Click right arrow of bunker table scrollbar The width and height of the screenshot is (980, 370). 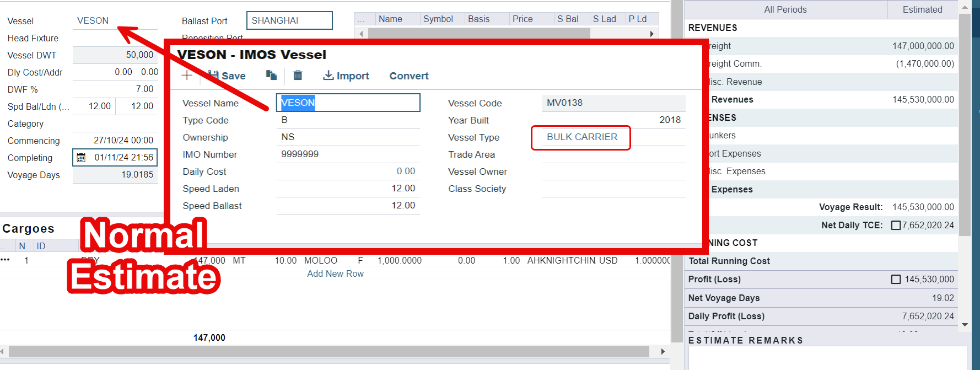[651, 34]
